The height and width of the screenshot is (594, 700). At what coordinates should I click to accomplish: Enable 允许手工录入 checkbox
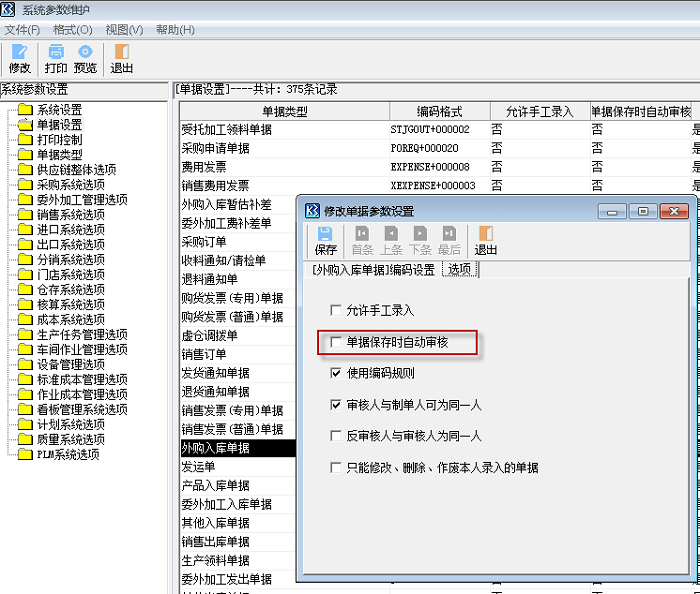coord(336,311)
